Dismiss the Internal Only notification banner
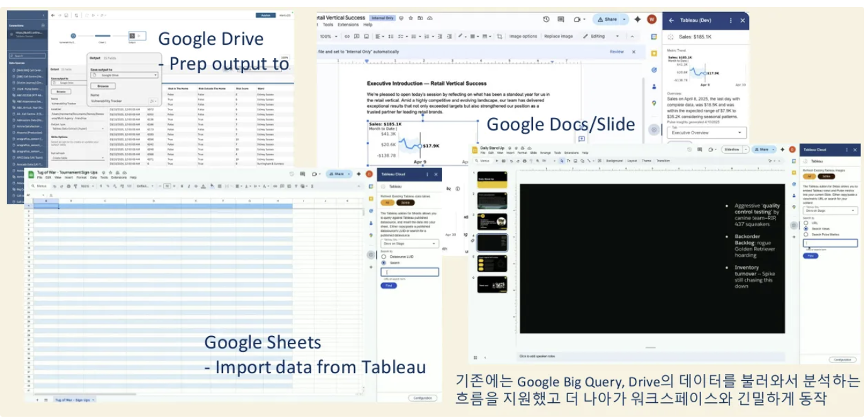 coord(634,52)
